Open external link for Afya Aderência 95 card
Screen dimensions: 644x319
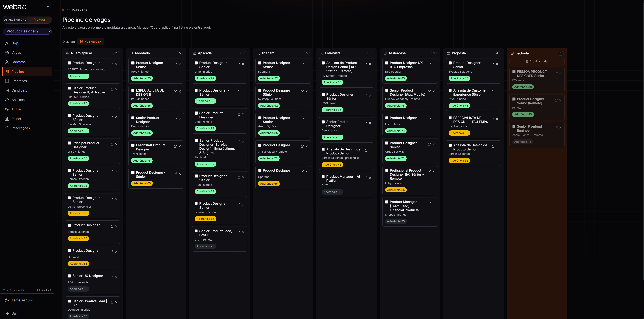click(x=175, y=64)
